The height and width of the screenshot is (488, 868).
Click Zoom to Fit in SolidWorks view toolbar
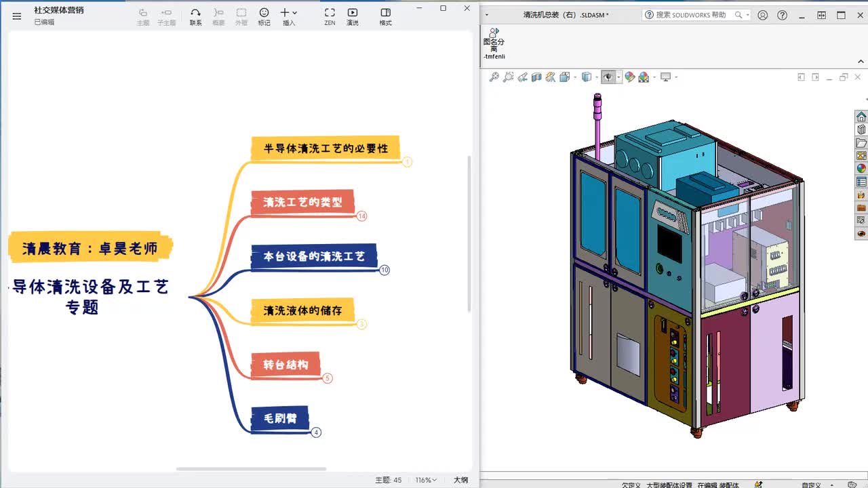point(494,77)
